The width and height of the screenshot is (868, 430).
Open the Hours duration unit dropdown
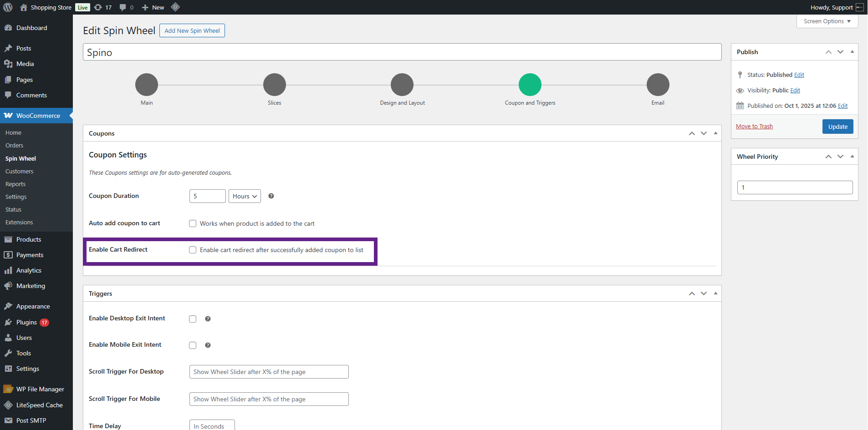pos(245,196)
